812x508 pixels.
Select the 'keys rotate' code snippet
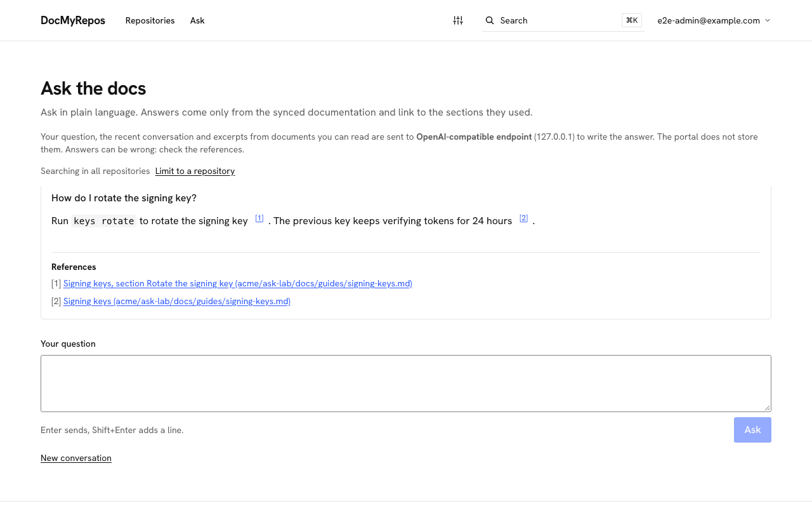pyautogui.click(x=104, y=221)
